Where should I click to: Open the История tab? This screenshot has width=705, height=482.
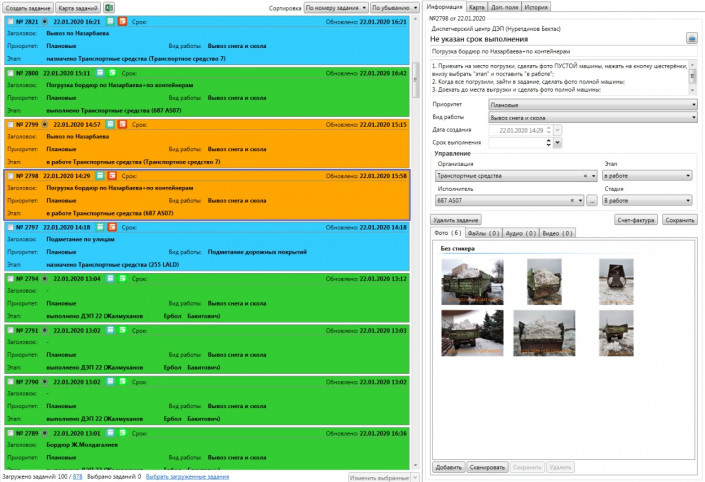click(536, 7)
